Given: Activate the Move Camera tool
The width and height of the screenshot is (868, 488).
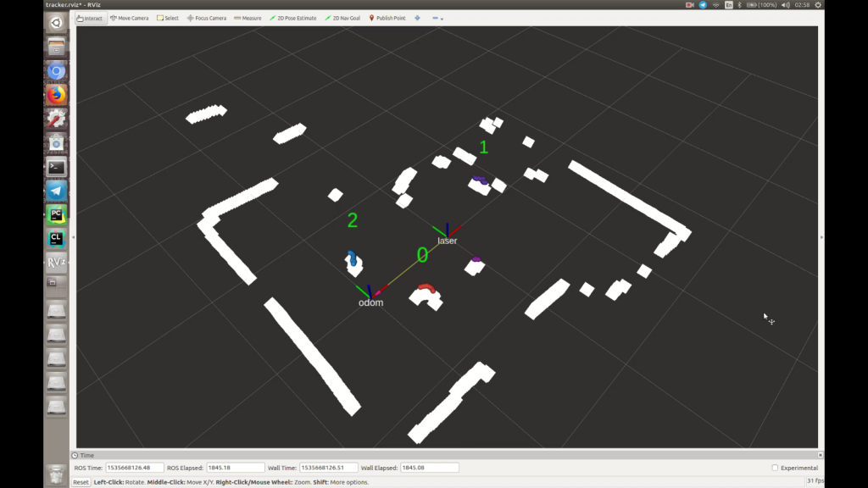Looking at the screenshot, I should click(130, 18).
